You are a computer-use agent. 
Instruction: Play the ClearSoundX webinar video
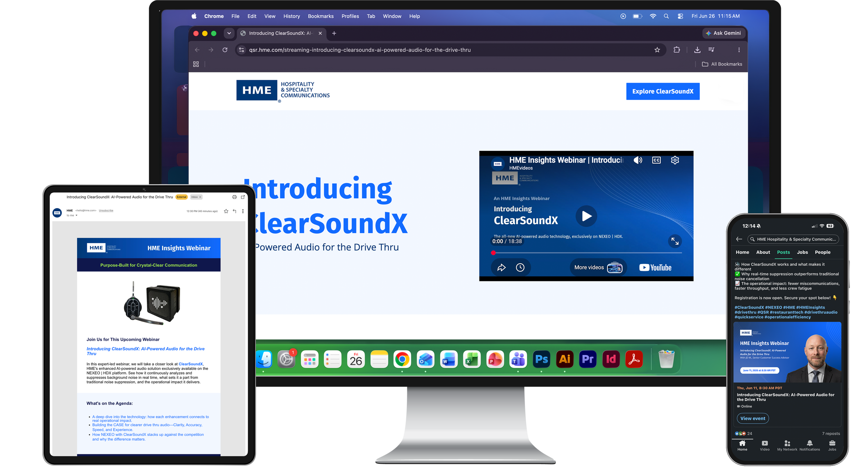pos(586,216)
